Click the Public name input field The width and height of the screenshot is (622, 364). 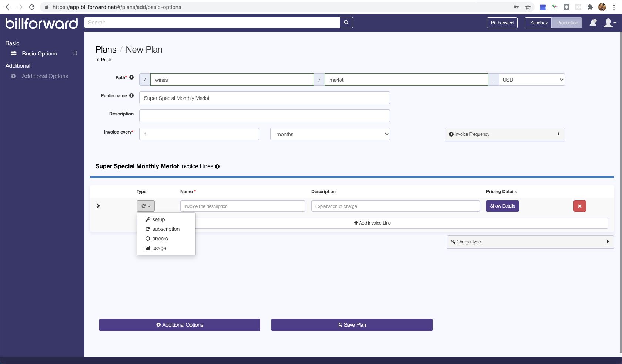pos(265,98)
